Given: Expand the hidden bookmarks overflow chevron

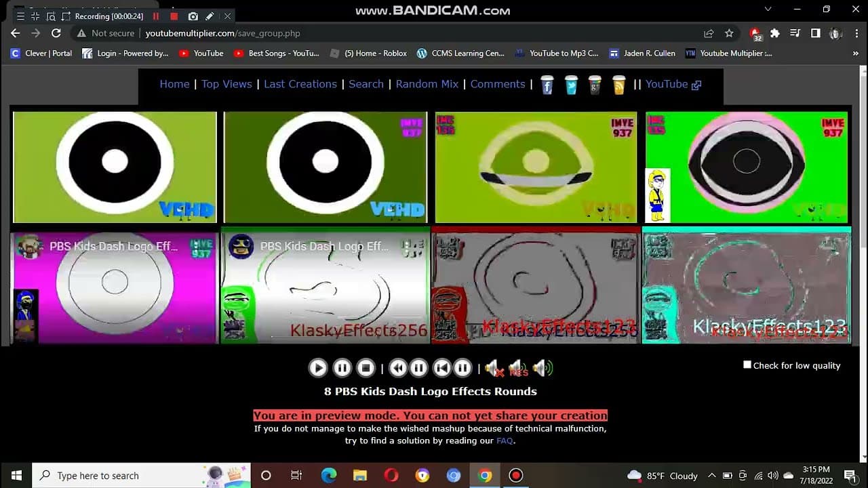Looking at the screenshot, I should click(856, 53).
